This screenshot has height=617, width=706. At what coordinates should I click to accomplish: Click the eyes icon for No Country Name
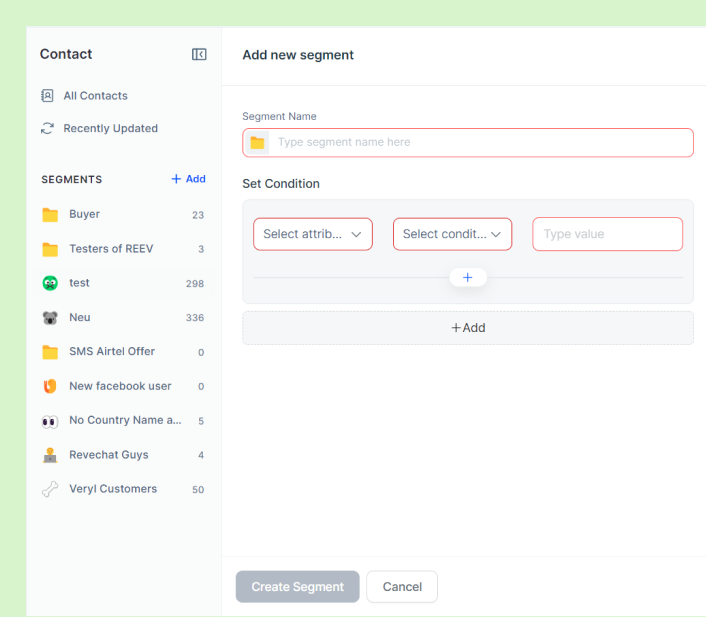click(x=50, y=421)
